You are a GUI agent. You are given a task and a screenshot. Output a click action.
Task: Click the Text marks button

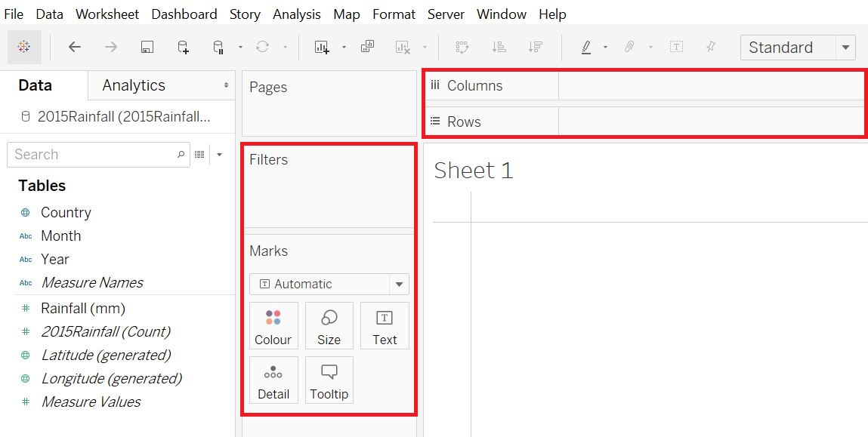(x=385, y=326)
